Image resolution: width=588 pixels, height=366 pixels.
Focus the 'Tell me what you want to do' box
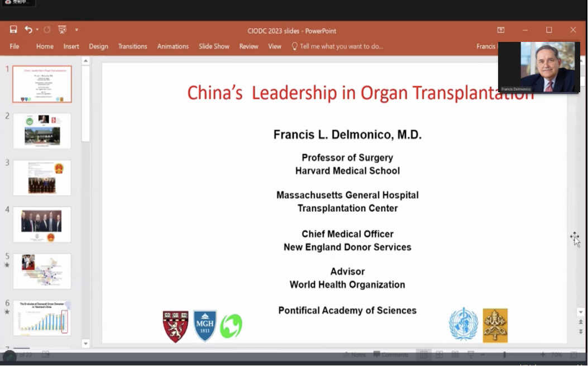point(342,46)
